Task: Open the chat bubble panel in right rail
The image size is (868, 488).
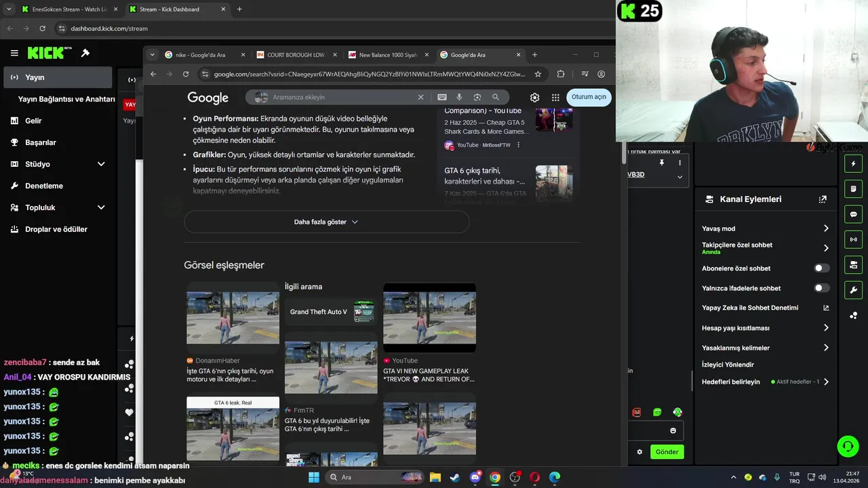Action: (x=854, y=214)
